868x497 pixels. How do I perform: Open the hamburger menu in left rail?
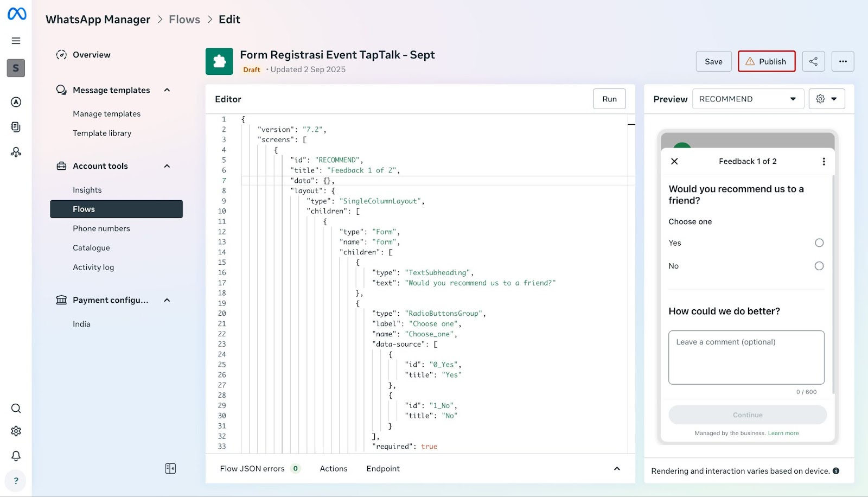point(16,41)
